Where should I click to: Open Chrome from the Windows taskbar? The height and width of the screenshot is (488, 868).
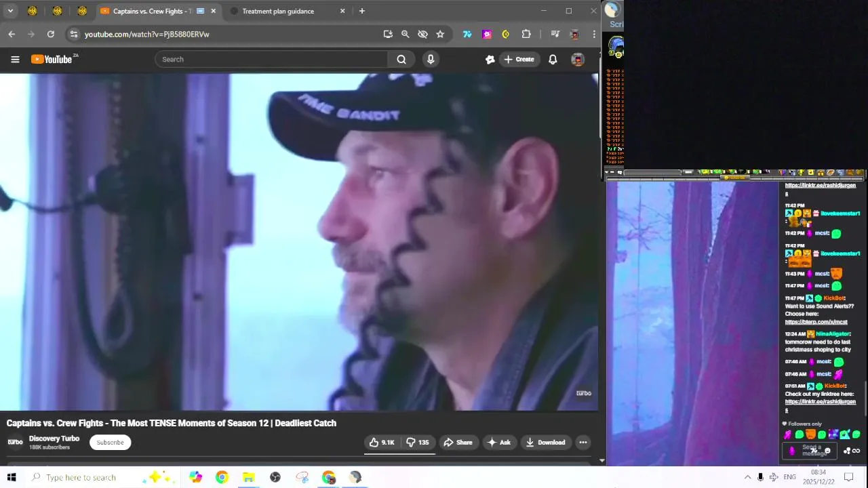pos(222,477)
